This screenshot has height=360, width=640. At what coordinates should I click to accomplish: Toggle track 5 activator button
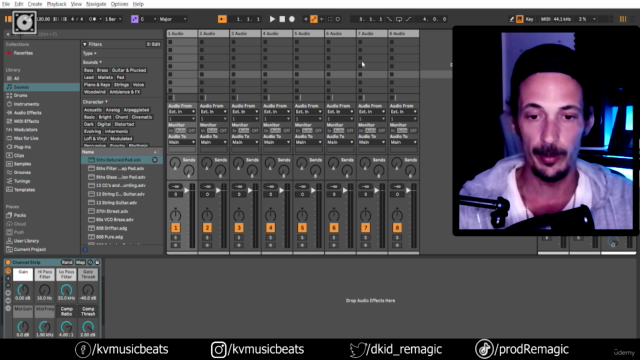tap(302, 228)
